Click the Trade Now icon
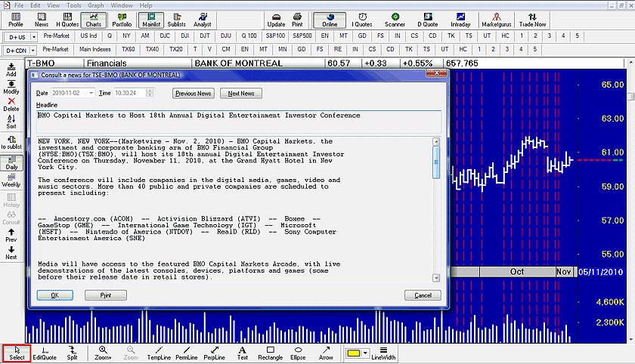The width and height of the screenshot is (635, 364). click(x=532, y=20)
